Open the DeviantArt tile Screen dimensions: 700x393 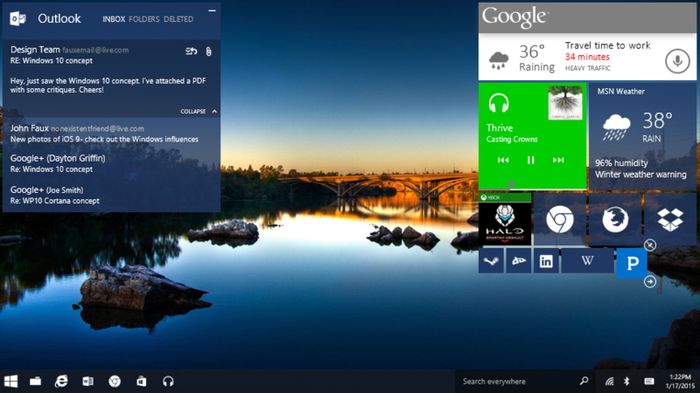(x=518, y=261)
